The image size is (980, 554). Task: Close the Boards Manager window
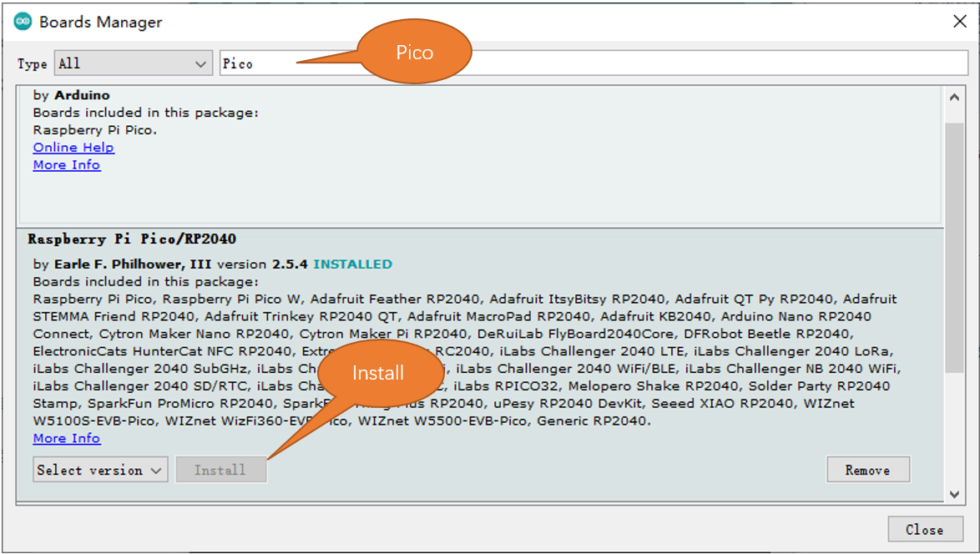point(960,21)
